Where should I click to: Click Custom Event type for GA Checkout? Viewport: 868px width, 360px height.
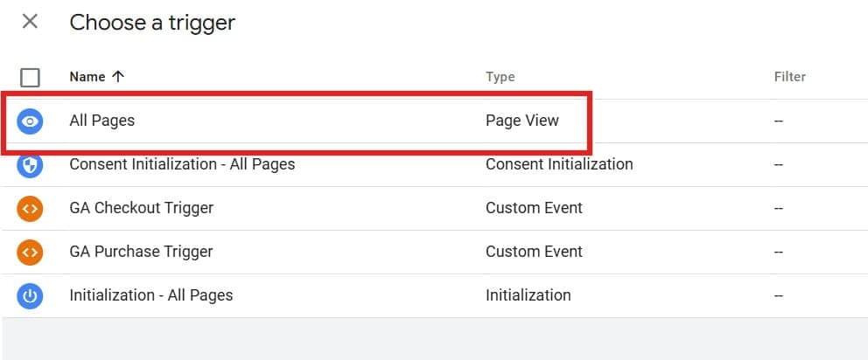(534, 208)
